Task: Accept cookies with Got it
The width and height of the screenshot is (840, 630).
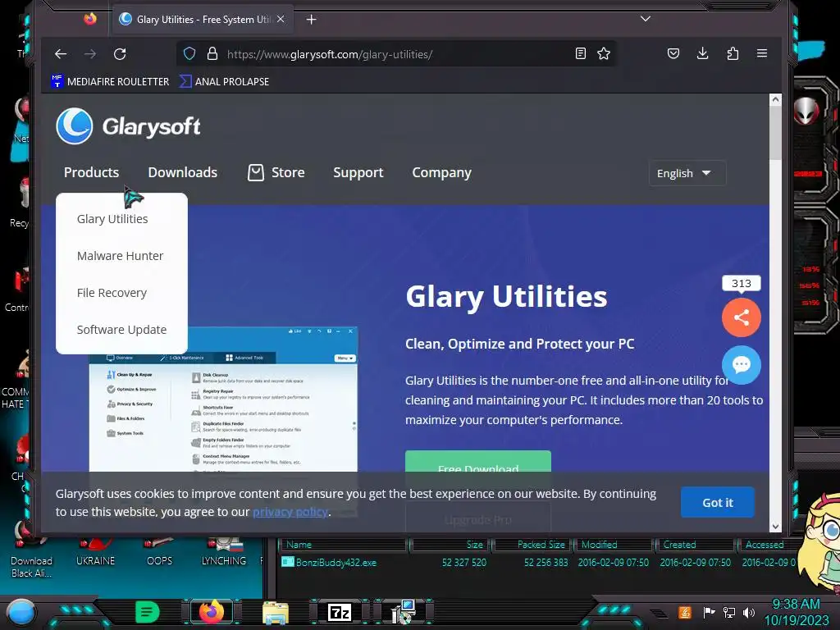Action: [x=717, y=503]
